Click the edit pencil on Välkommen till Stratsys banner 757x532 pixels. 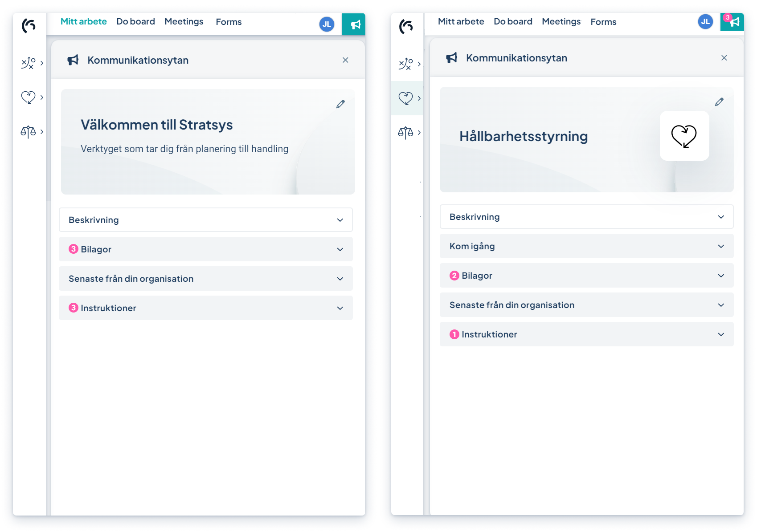[340, 104]
